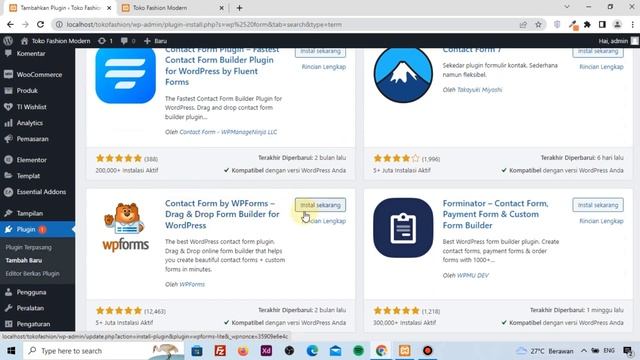Open the browser profile avatar
Screen dimensions: 640x360
618,24
